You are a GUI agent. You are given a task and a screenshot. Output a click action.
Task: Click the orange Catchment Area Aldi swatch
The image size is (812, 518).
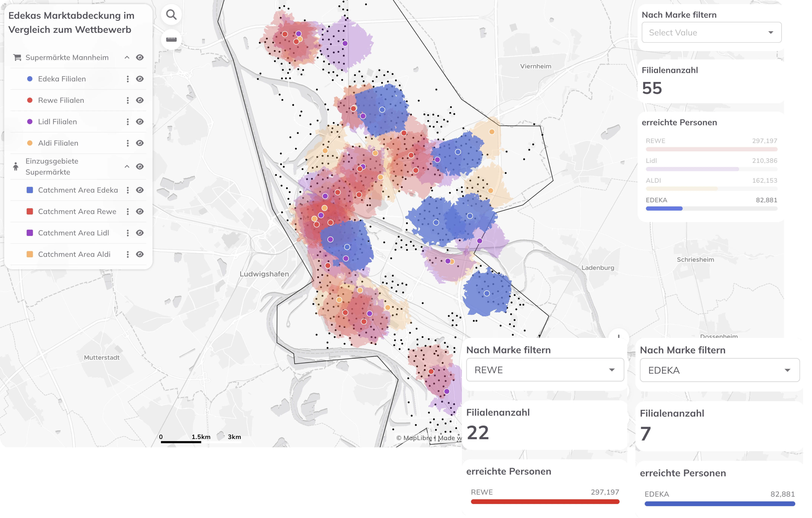pyautogui.click(x=30, y=254)
